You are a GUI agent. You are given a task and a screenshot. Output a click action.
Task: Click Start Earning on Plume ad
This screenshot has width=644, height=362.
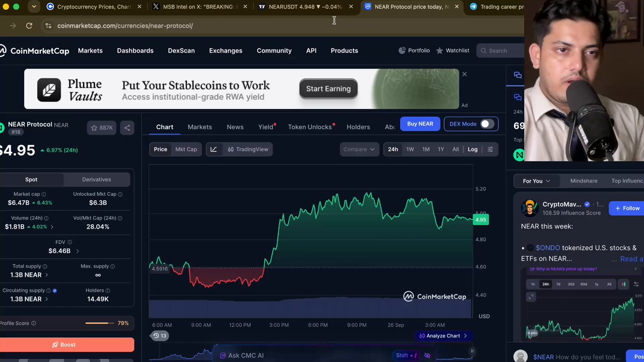pos(328,89)
